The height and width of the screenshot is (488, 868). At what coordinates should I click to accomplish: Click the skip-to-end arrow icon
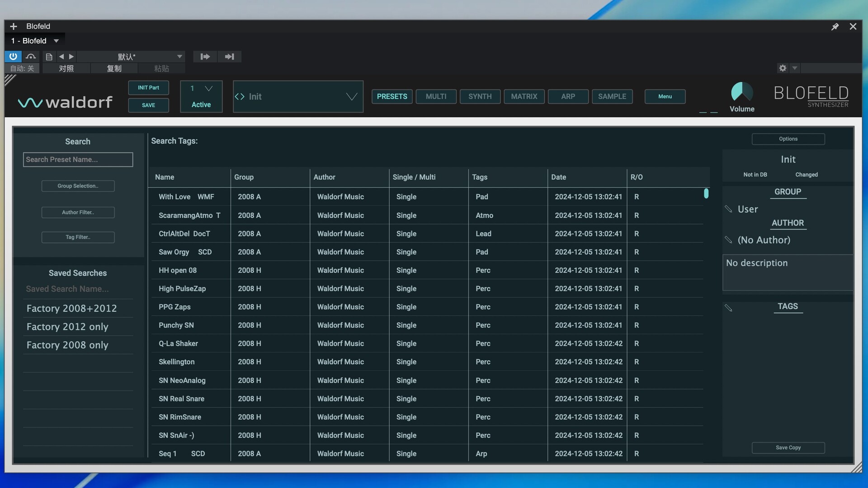(229, 56)
